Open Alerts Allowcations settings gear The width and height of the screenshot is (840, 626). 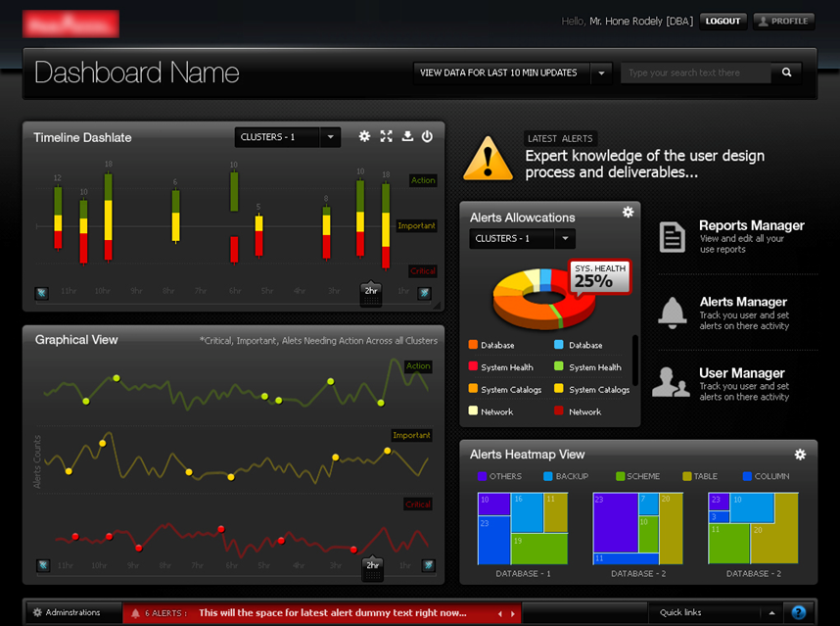tap(628, 213)
